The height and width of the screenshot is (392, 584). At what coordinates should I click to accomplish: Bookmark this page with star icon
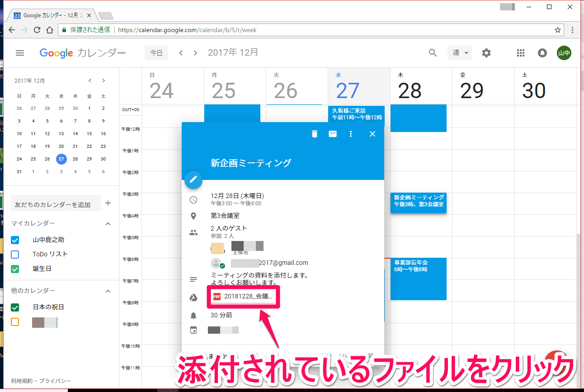click(x=558, y=30)
